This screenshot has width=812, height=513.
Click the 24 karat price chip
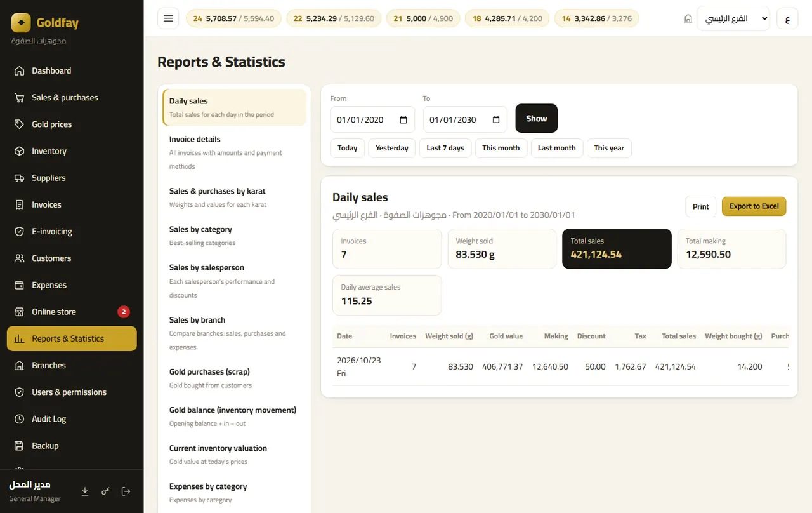(x=233, y=18)
